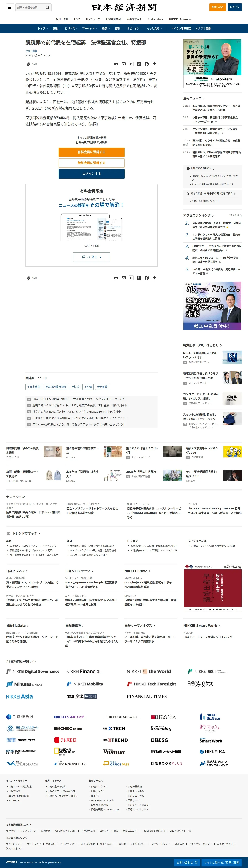Click the 有料会員に登録する button
The image size is (248, 868).
(x=91, y=152)
